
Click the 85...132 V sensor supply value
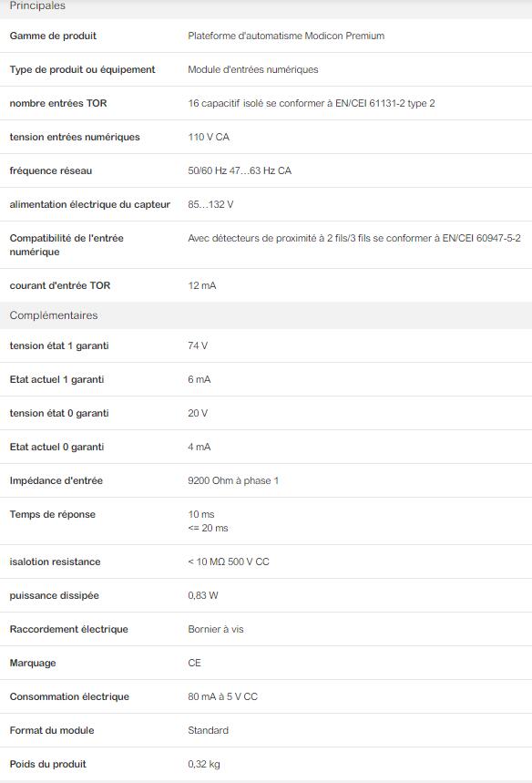click(210, 204)
